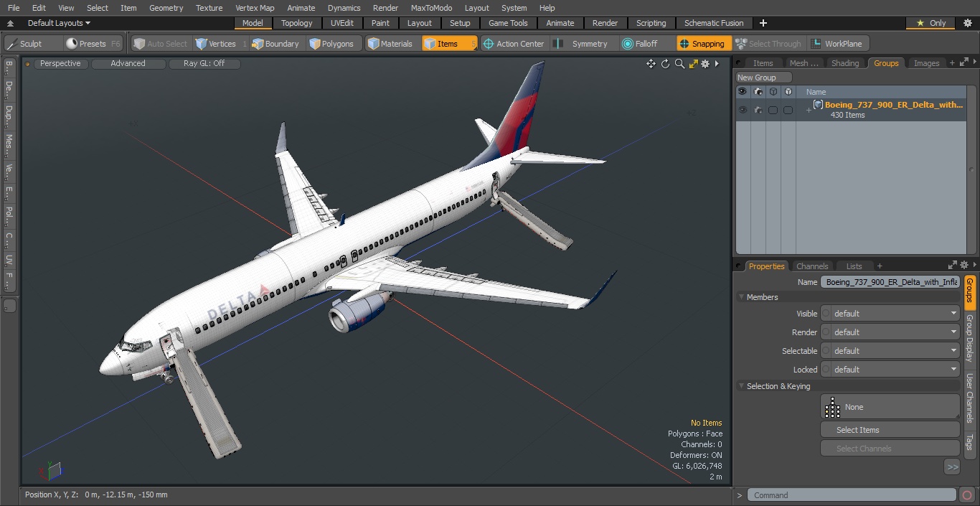Toggle visibility eye of the Boeing group
The image size is (980, 506).
click(x=743, y=110)
